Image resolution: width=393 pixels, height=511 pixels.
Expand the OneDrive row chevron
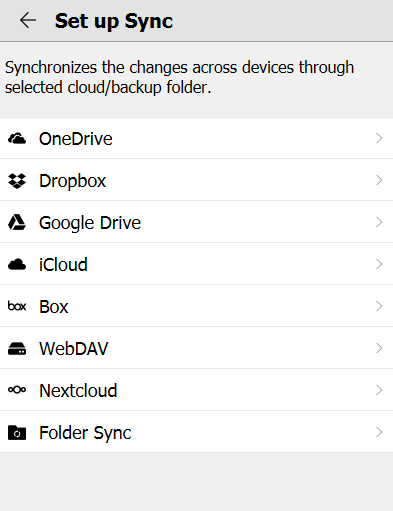tap(379, 138)
